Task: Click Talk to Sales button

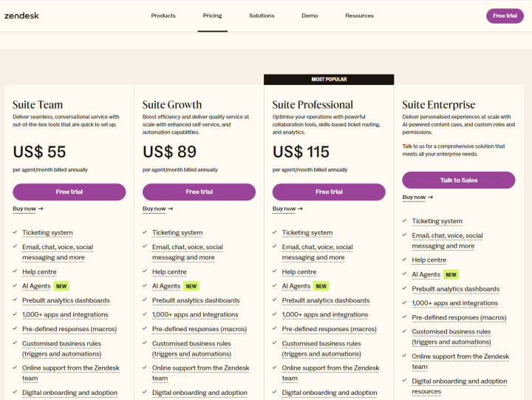Action: point(459,180)
